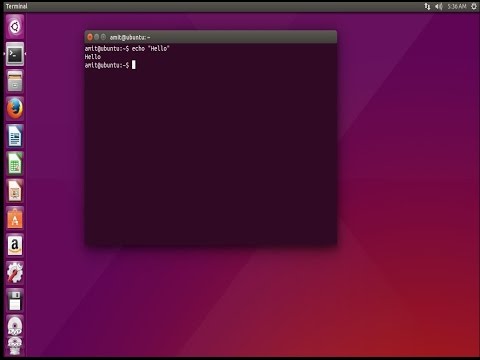Image resolution: width=480 pixels, height=360 pixels.
Task: Click at the terminal prompt cursor block
Action: coord(134,65)
